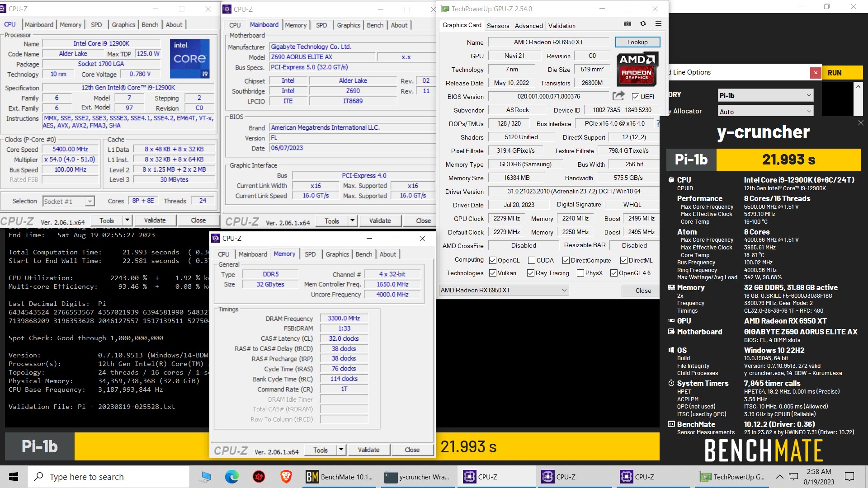The width and height of the screenshot is (868, 488).
Task: Click the Core Speed 5400.00 MHz value
Action: [x=70, y=149]
